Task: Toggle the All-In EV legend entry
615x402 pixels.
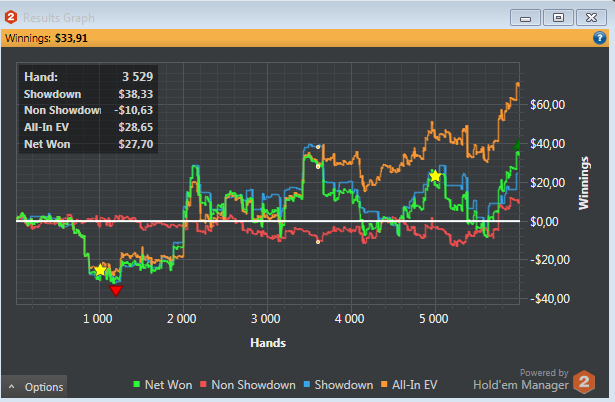Action: pyautogui.click(x=409, y=385)
